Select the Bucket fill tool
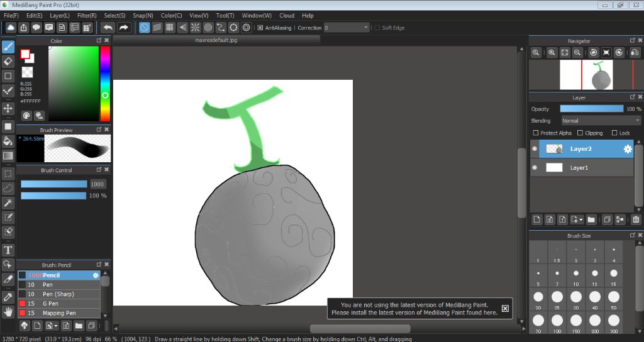Viewport: 644px width, 342px height. click(8, 141)
